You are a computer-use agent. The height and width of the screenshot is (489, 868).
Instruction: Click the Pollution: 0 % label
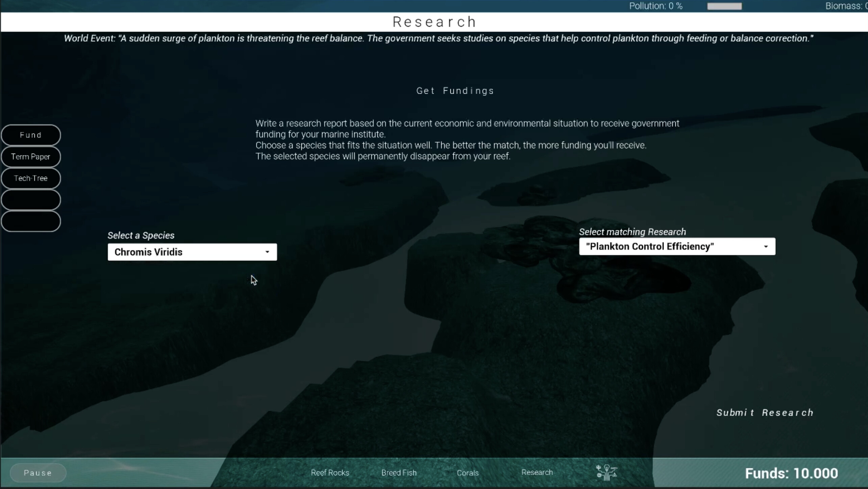pos(656,6)
